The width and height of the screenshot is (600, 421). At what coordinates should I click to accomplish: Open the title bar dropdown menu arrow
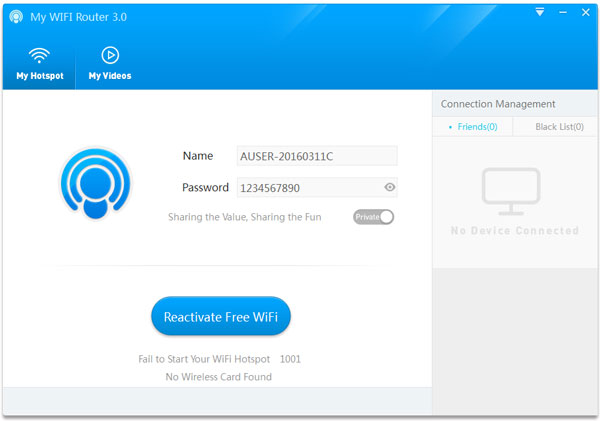[540, 12]
